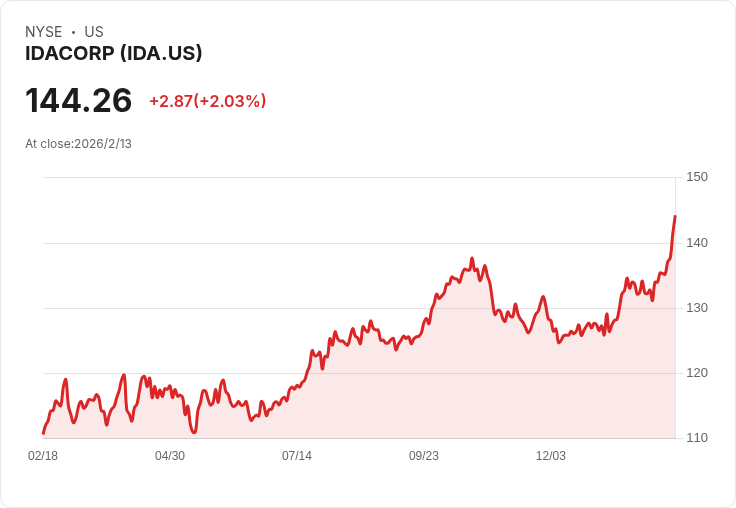Screen dimensions: 736x508
Task: Select the At close 2026/2/13 timestamp
Action: [78, 144]
